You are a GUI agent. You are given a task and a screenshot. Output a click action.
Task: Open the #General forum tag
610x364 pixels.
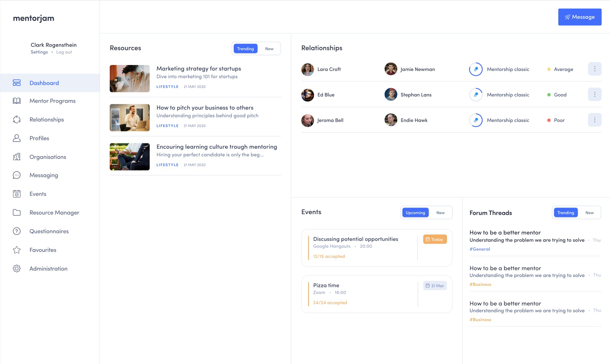[480, 249]
